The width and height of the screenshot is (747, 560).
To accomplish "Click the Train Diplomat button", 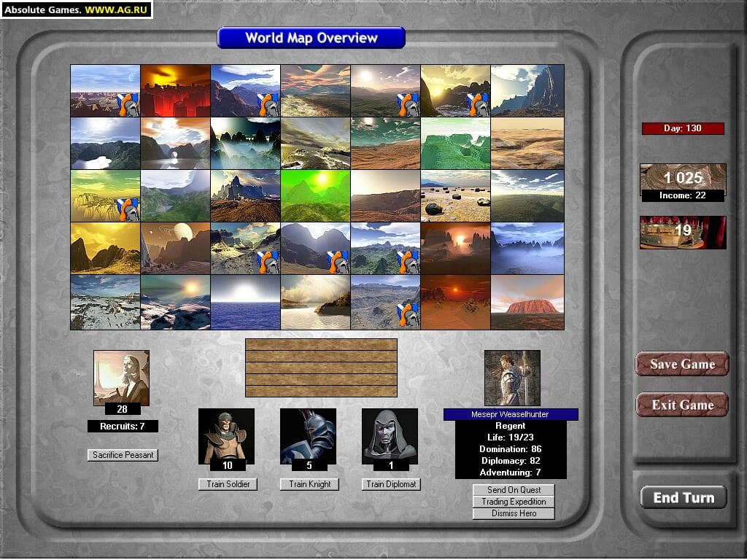I will [391, 484].
